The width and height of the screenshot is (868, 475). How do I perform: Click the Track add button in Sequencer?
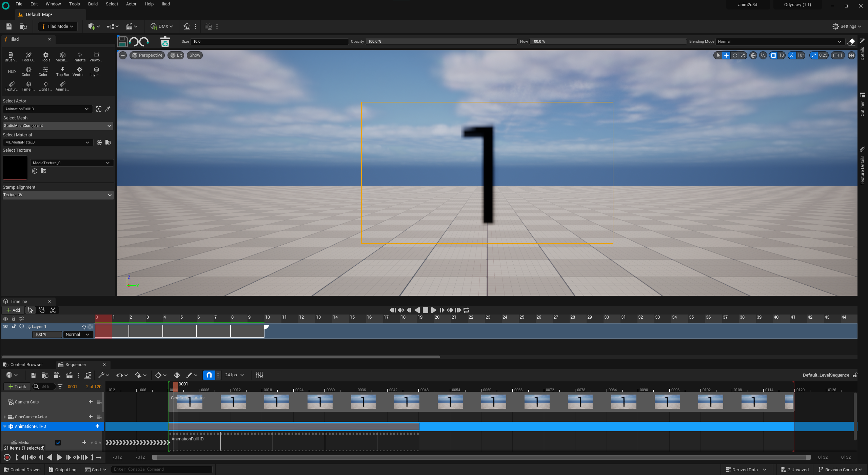(17, 386)
